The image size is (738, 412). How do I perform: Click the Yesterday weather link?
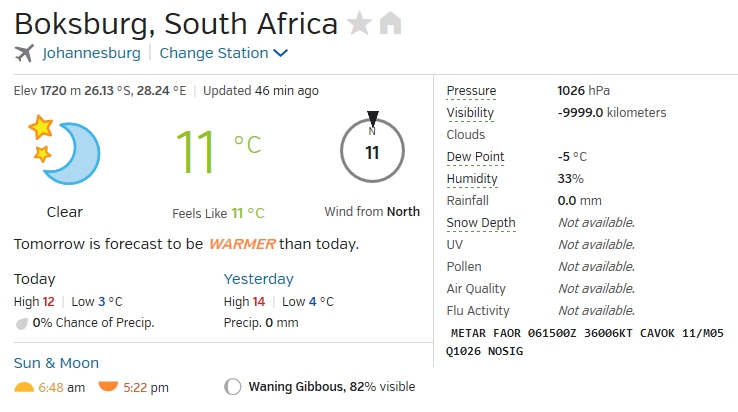click(259, 279)
